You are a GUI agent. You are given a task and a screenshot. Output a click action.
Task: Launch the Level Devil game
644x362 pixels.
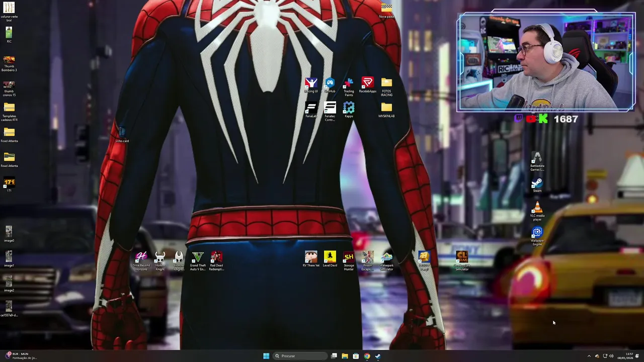click(x=330, y=259)
